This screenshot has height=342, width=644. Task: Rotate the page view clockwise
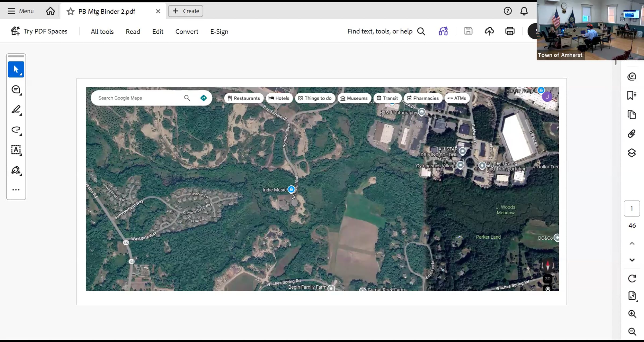632,278
